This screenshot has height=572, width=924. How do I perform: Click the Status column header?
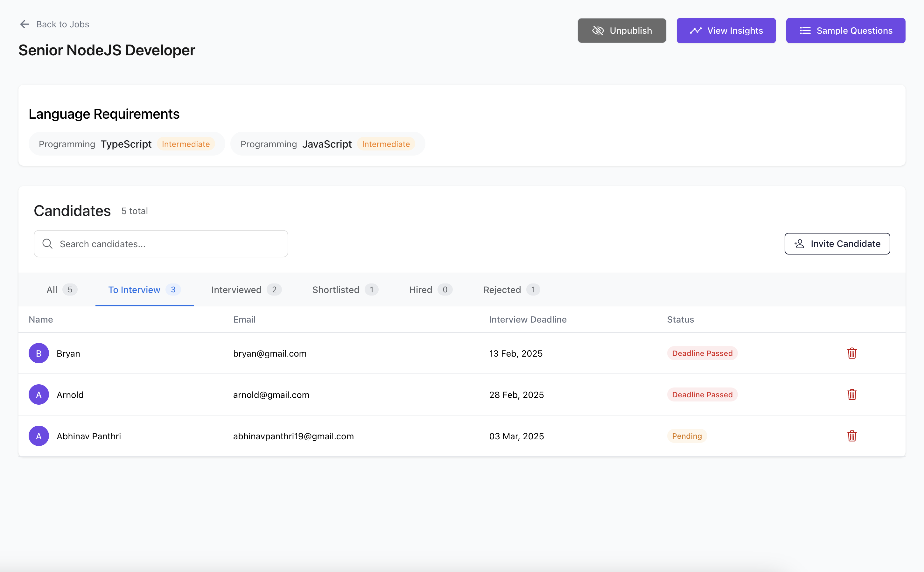click(680, 320)
